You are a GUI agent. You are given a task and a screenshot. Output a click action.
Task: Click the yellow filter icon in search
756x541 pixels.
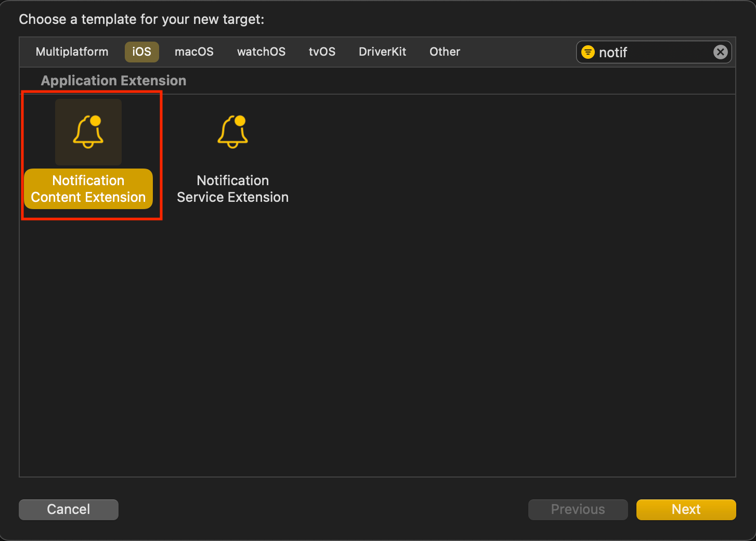[x=588, y=52]
